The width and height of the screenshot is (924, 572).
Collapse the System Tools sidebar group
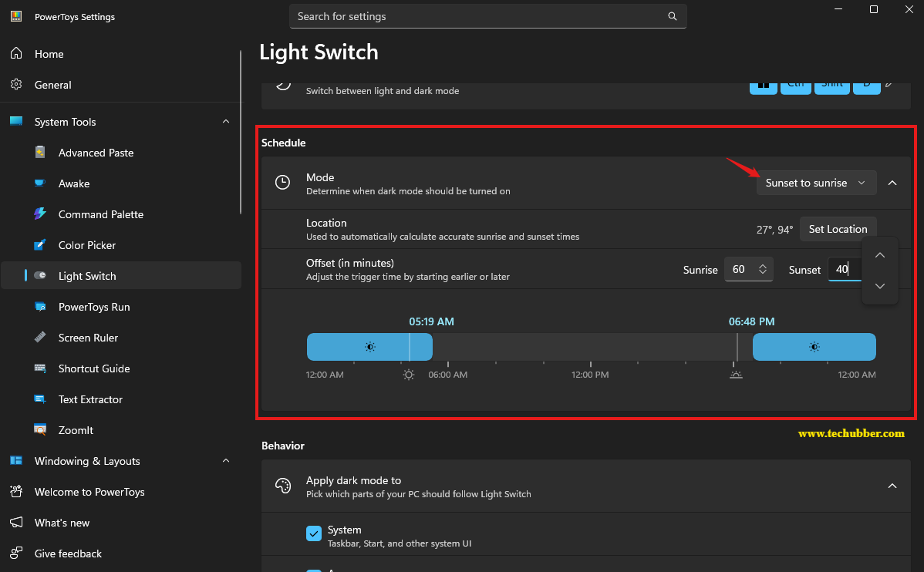tap(226, 121)
